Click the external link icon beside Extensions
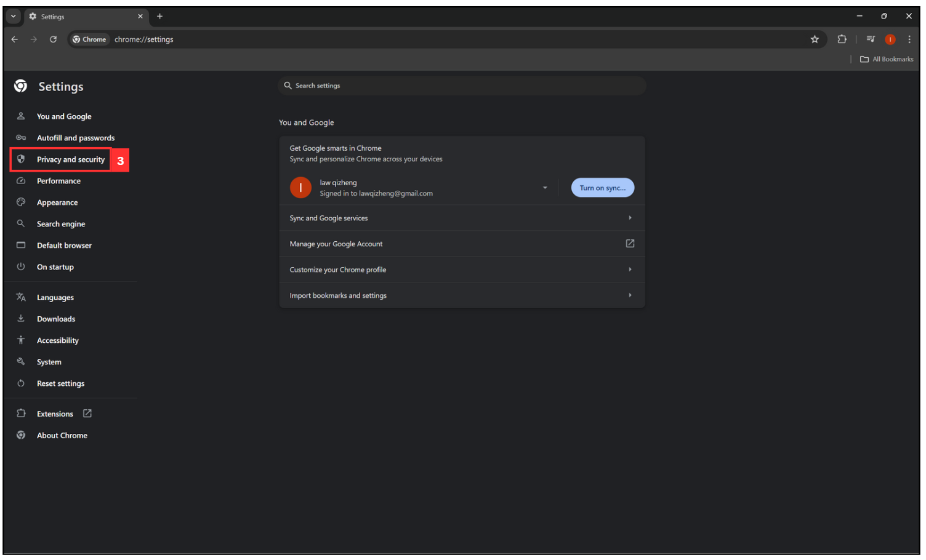Viewport: 926px width, 560px height. pyautogui.click(x=87, y=413)
